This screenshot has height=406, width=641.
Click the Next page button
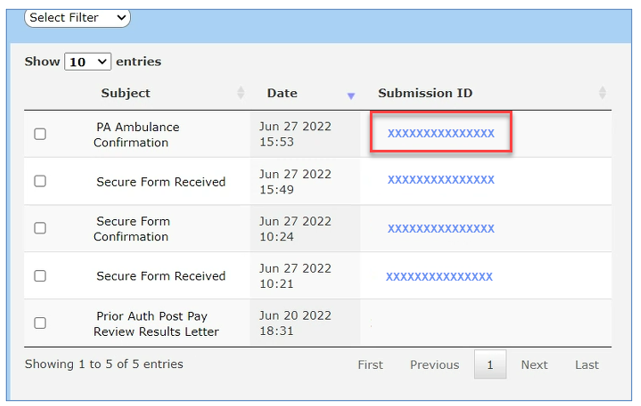[x=534, y=365]
